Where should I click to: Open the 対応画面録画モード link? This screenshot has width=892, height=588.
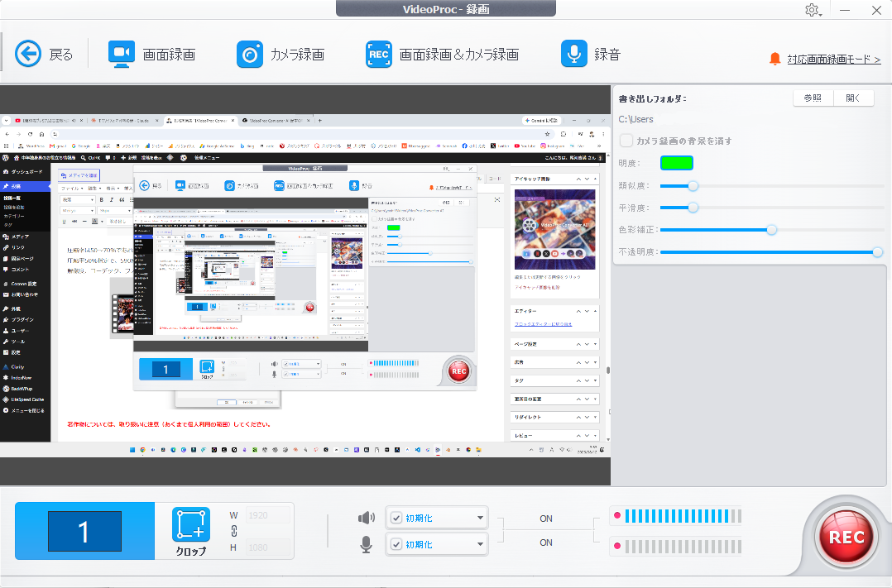coord(833,60)
